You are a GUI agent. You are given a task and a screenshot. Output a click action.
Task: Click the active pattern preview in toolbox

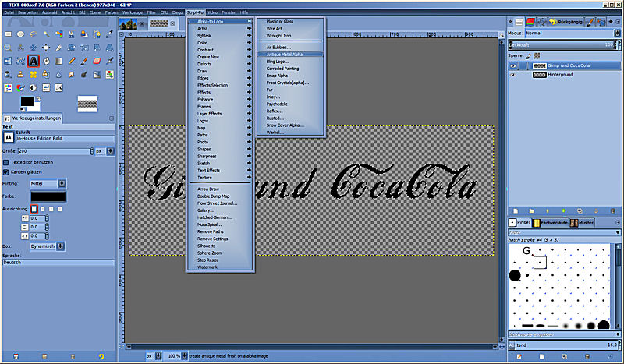tap(87, 104)
